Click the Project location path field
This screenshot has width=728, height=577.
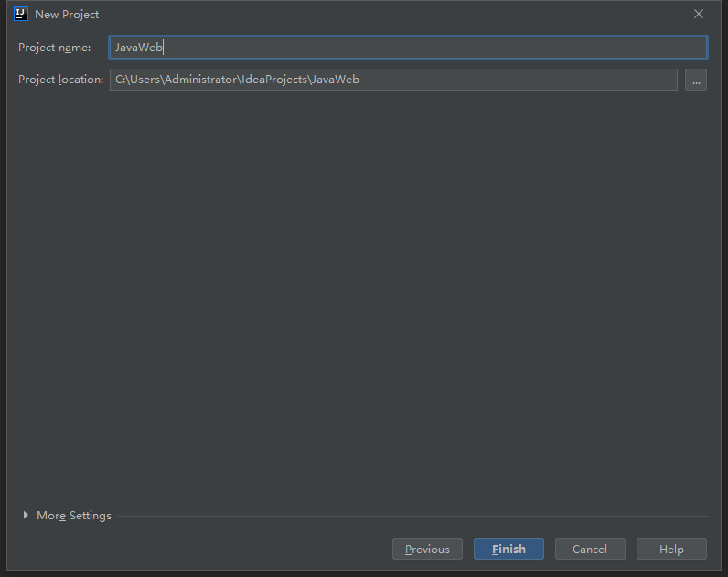(x=393, y=80)
